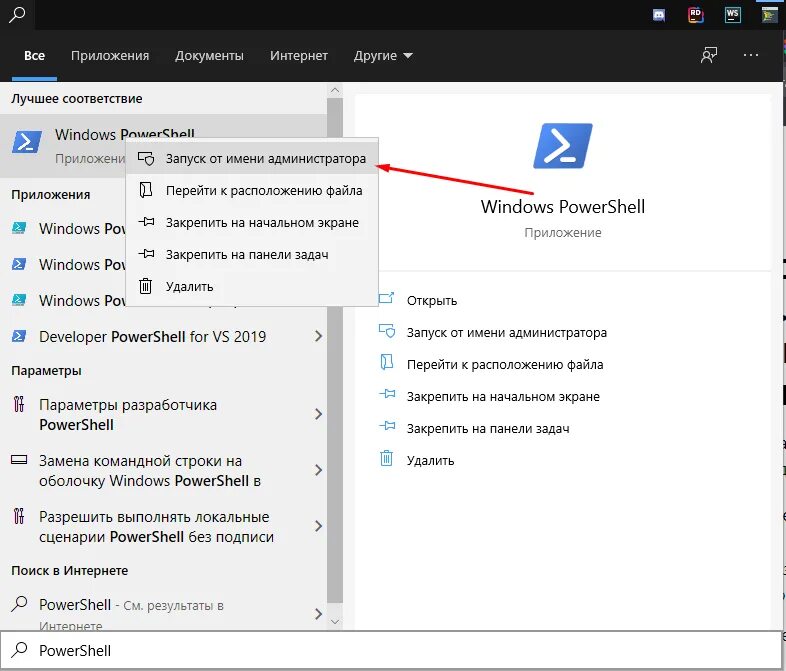
Task: Click the search magnifier icon at top
Action: tap(18, 14)
